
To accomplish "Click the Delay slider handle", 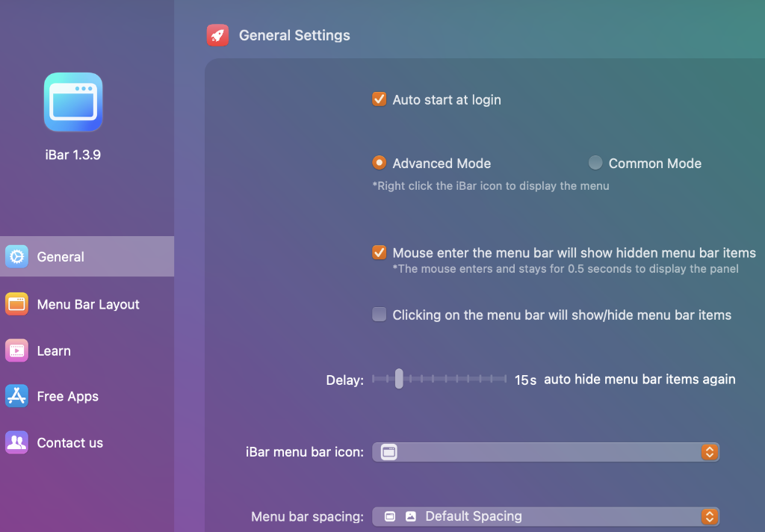I will pos(399,379).
